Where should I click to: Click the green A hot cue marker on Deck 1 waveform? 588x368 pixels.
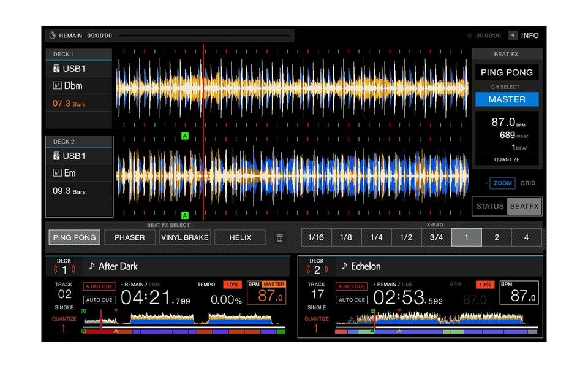point(185,136)
